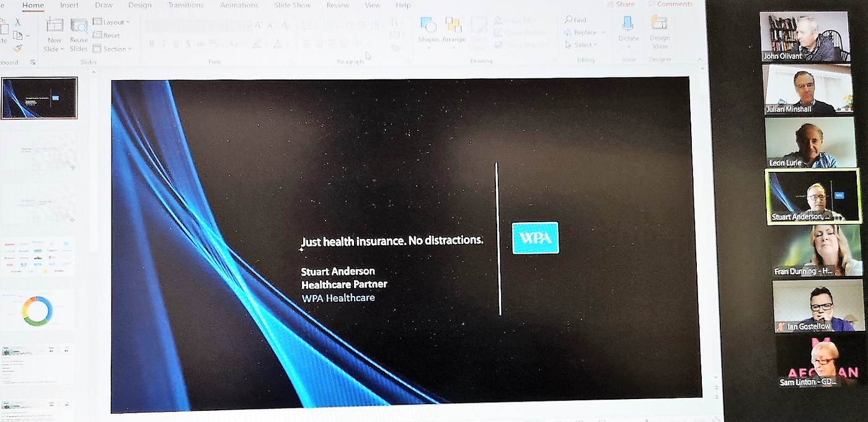The height and width of the screenshot is (422, 868).
Task: Click the Font Color icon
Action: pos(278,43)
